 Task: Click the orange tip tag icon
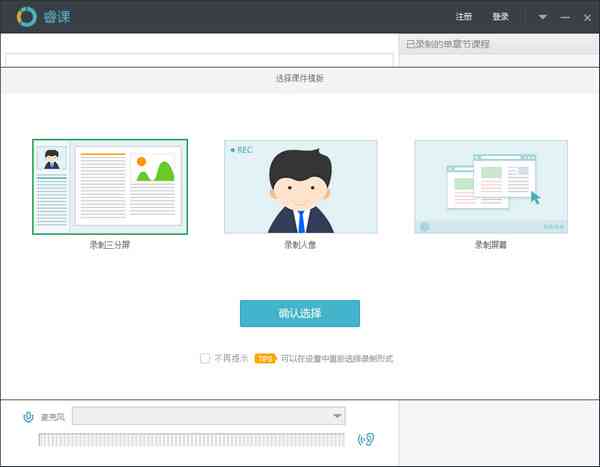tap(265, 359)
